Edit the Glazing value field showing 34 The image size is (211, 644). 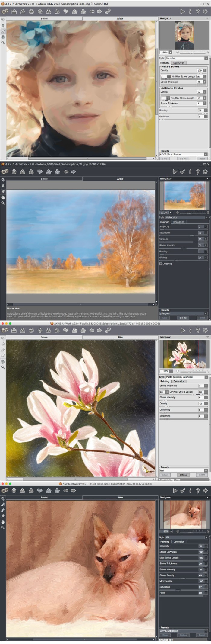click(200, 258)
